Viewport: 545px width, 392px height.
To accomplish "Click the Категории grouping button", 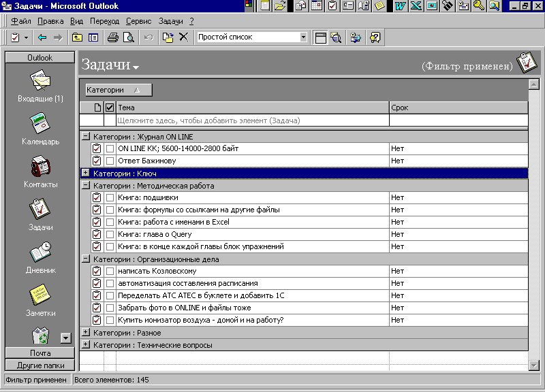I will (119, 91).
